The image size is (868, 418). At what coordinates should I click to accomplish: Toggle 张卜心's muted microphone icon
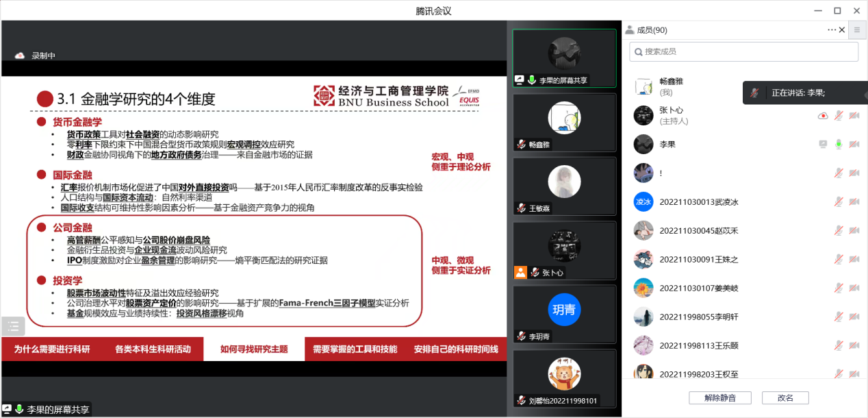click(839, 116)
